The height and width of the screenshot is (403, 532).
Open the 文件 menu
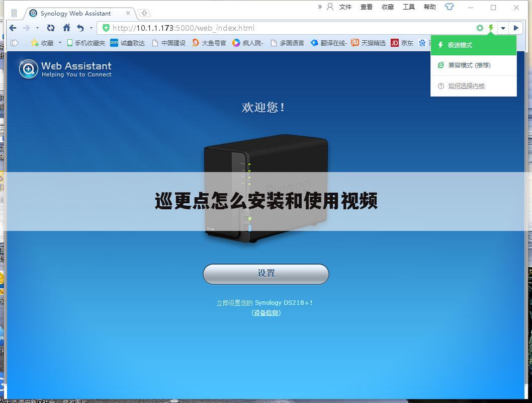click(x=345, y=7)
